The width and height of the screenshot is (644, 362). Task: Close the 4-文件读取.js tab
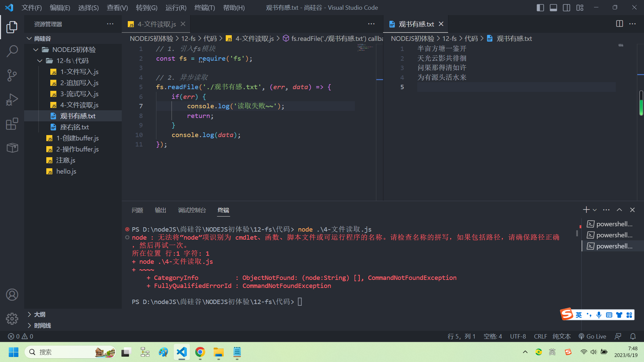183,24
